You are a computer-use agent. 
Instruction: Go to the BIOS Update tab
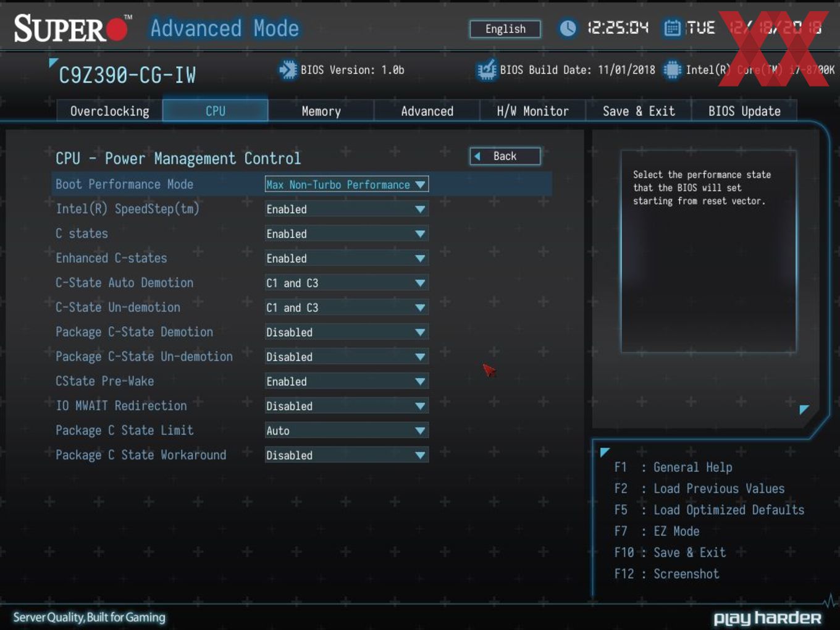pos(744,111)
